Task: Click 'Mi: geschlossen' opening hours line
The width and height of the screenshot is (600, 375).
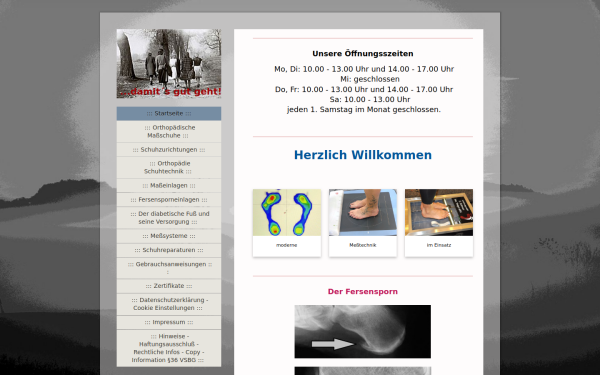Action: pos(370,79)
